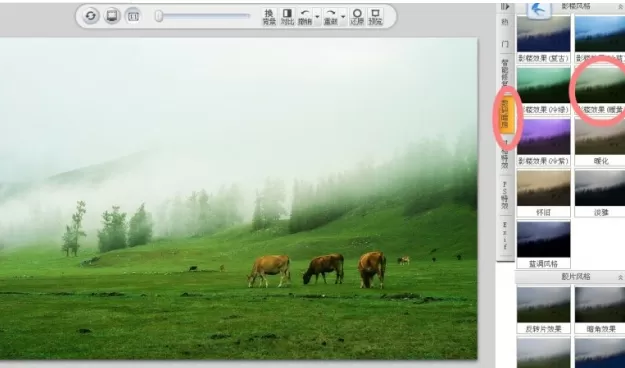Collapse the right side panel arrow icon
The height and width of the screenshot is (368, 625).
click(505, 6)
